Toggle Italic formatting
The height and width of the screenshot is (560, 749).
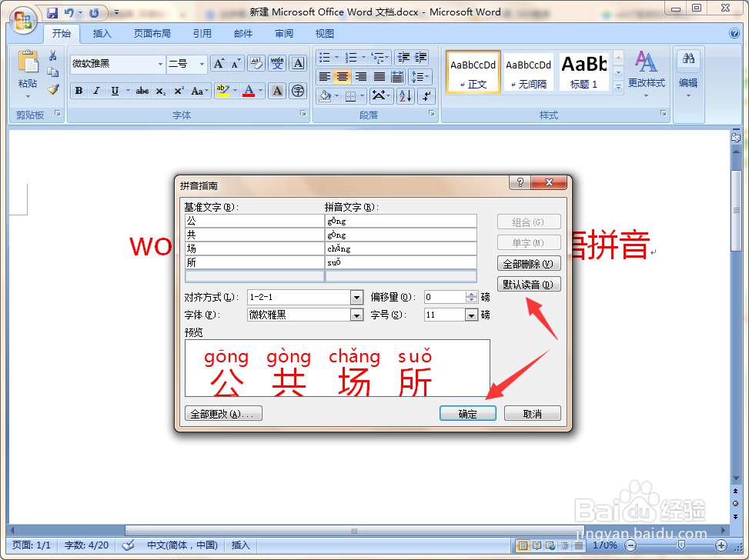[96, 91]
